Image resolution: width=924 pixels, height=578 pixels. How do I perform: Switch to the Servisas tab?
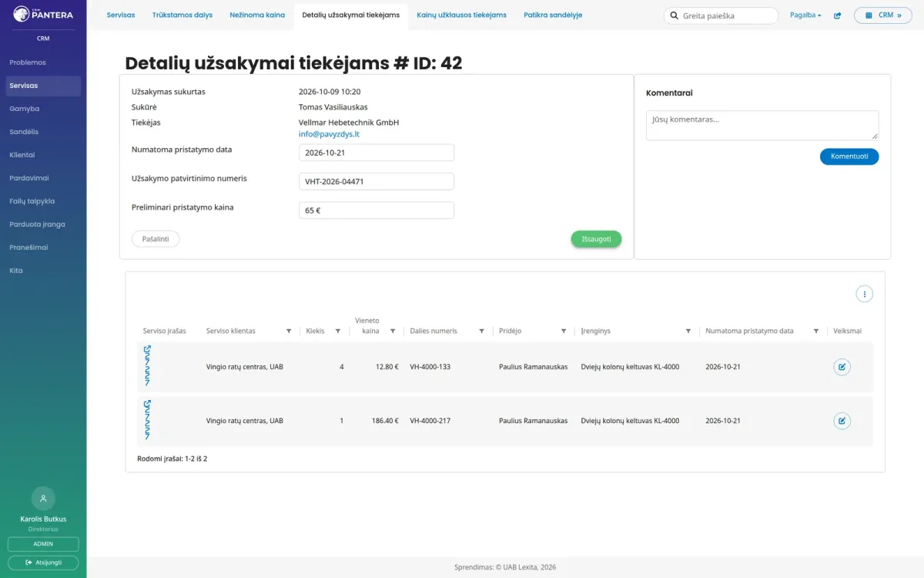(121, 15)
